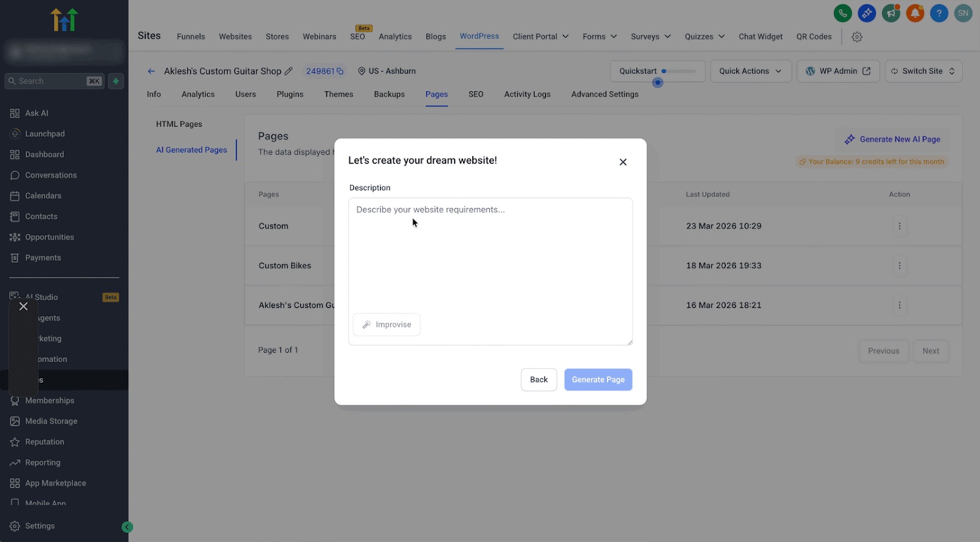Viewport: 980px width, 542px height.
Task: Edit site name with the pencil icon
Action: click(288, 71)
